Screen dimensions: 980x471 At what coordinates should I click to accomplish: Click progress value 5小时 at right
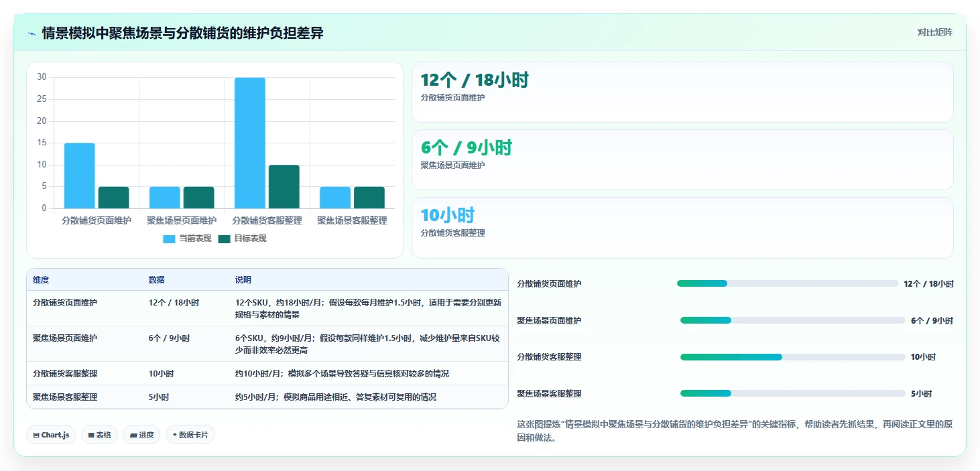921,394
